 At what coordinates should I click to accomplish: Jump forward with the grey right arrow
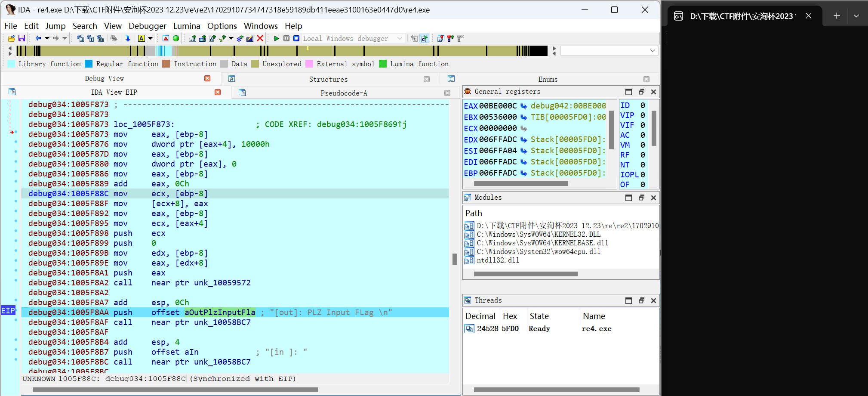click(56, 38)
